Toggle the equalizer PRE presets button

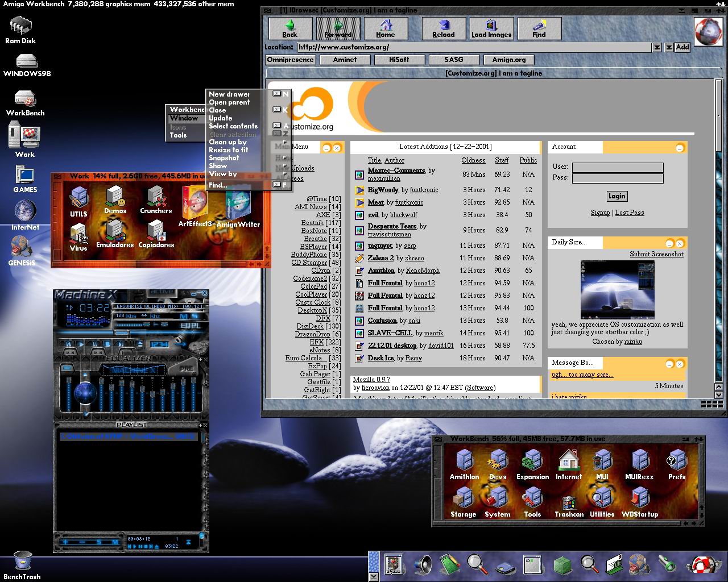click(187, 369)
